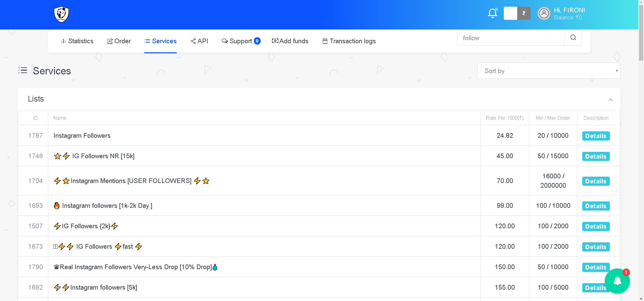Click the rupee currency icon button
644x301 pixels.
pos(524,13)
